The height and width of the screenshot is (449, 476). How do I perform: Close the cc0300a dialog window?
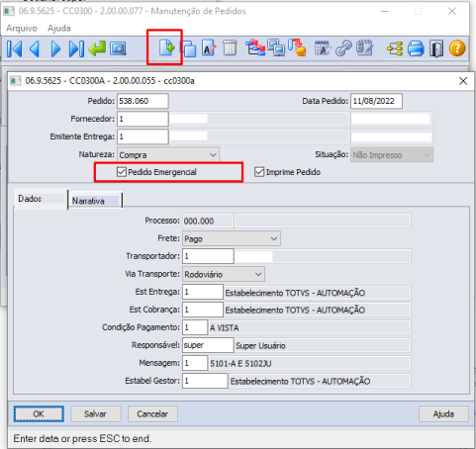point(463,81)
